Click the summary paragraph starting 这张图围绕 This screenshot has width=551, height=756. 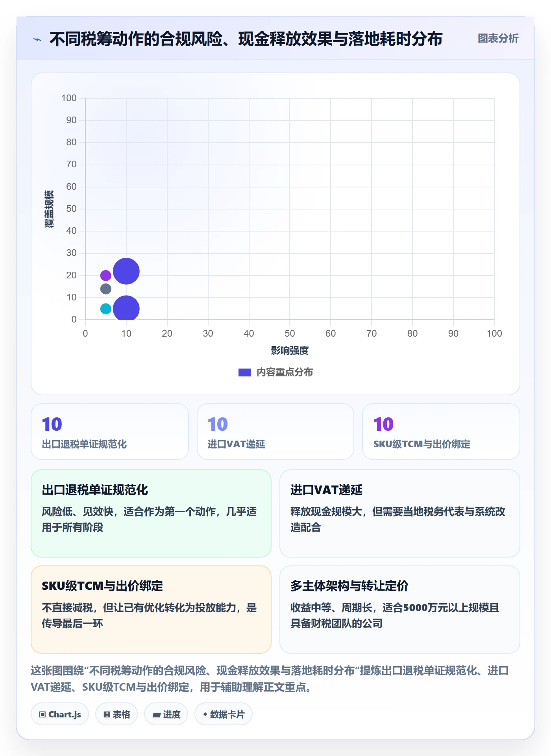click(x=270, y=679)
